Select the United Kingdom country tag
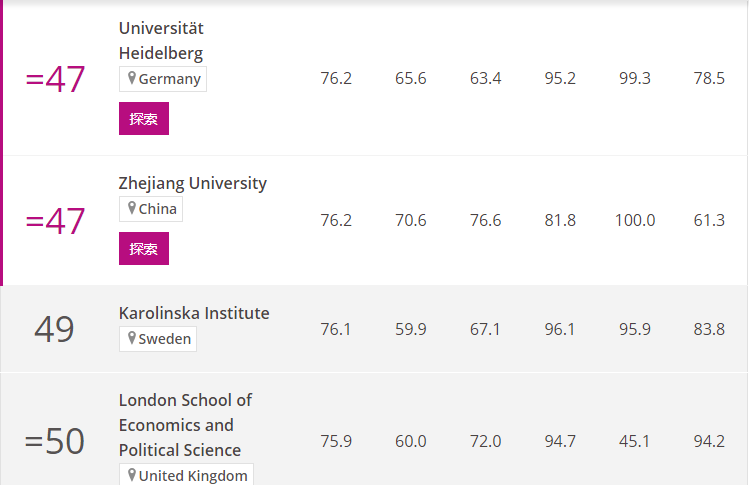This screenshot has width=749, height=485. 186,474
